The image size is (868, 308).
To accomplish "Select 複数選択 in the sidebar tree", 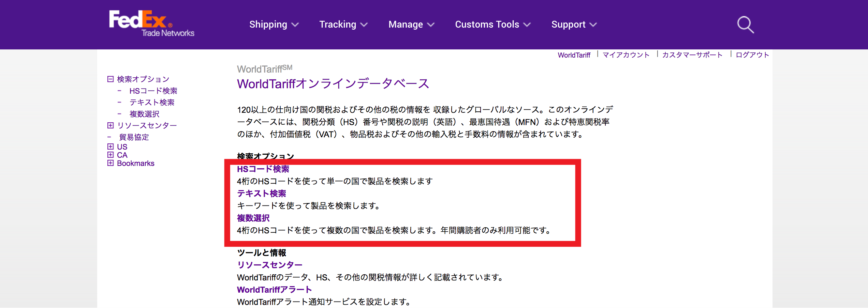I will [x=144, y=114].
